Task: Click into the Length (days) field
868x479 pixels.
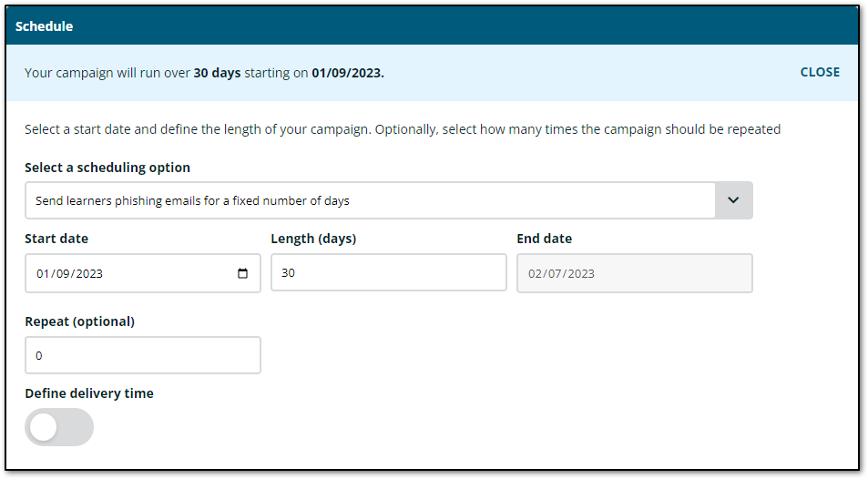Action: (x=388, y=272)
